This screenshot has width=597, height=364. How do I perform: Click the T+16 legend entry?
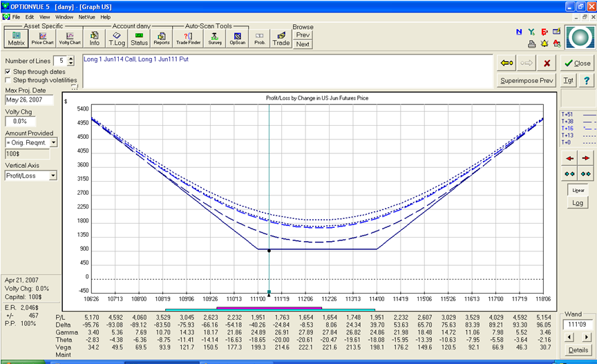pos(578,128)
